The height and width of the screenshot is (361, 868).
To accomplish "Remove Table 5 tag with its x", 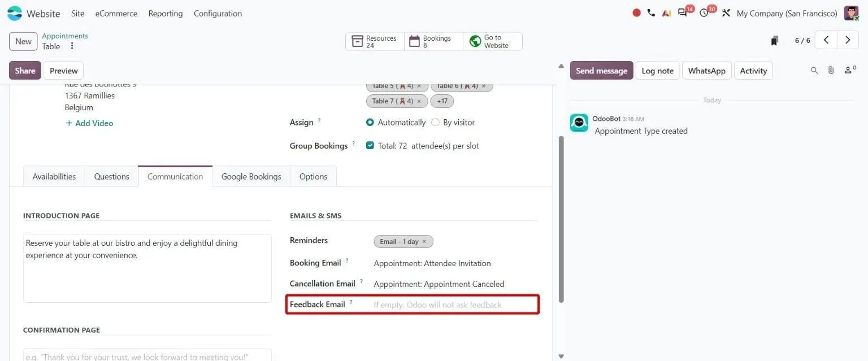I will click(x=419, y=86).
